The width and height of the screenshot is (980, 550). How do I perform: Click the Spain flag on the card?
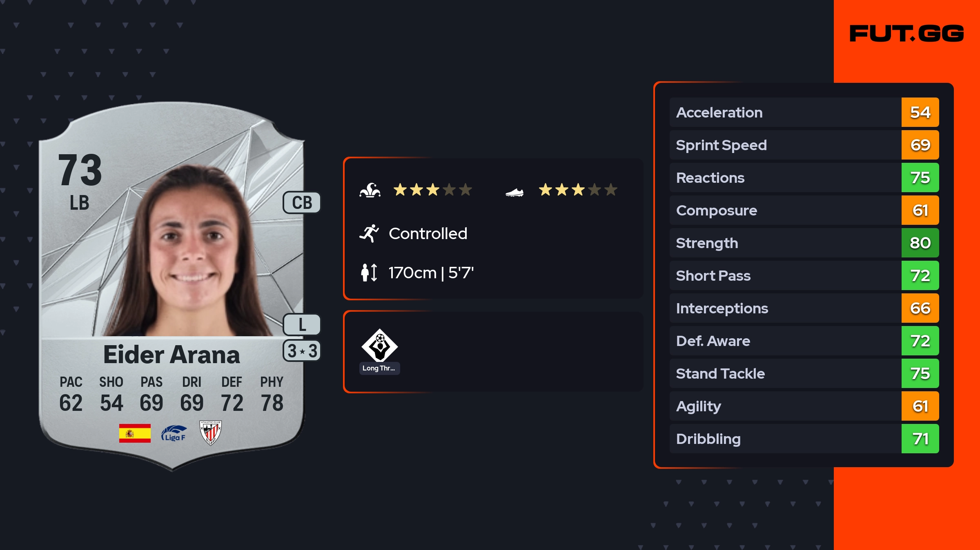tap(135, 433)
